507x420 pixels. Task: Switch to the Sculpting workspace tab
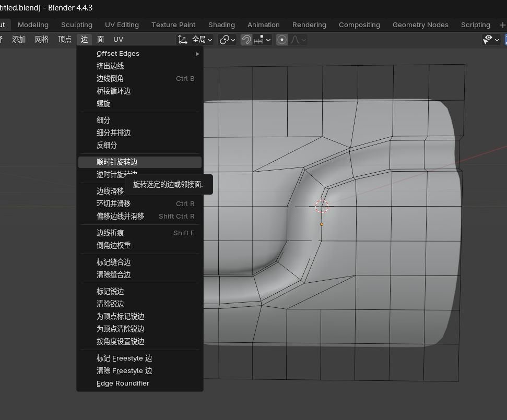point(77,25)
